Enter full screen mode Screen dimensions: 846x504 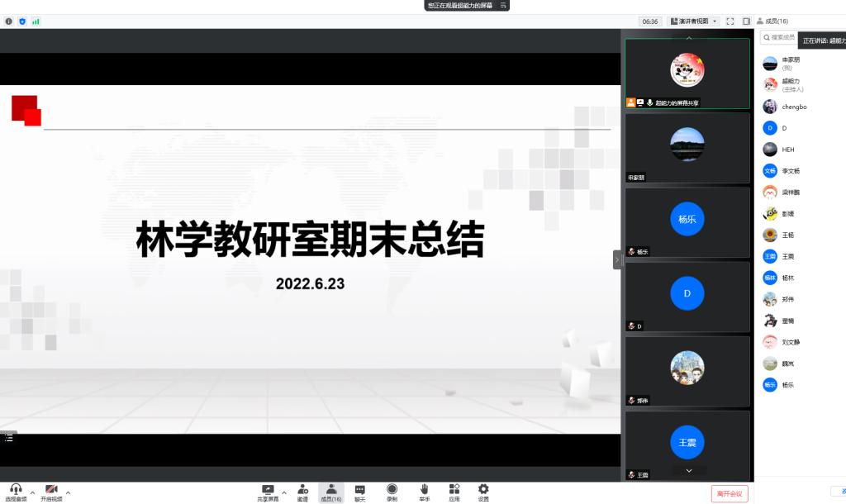click(x=730, y=21)
